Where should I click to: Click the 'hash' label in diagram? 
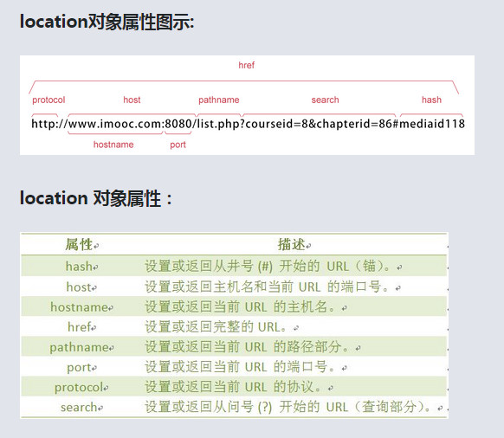pyautogui.click(x=431, y=100)
